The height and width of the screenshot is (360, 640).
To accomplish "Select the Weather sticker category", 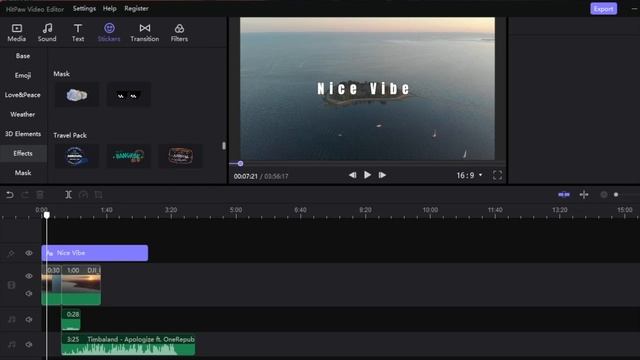I will [23, 115].
